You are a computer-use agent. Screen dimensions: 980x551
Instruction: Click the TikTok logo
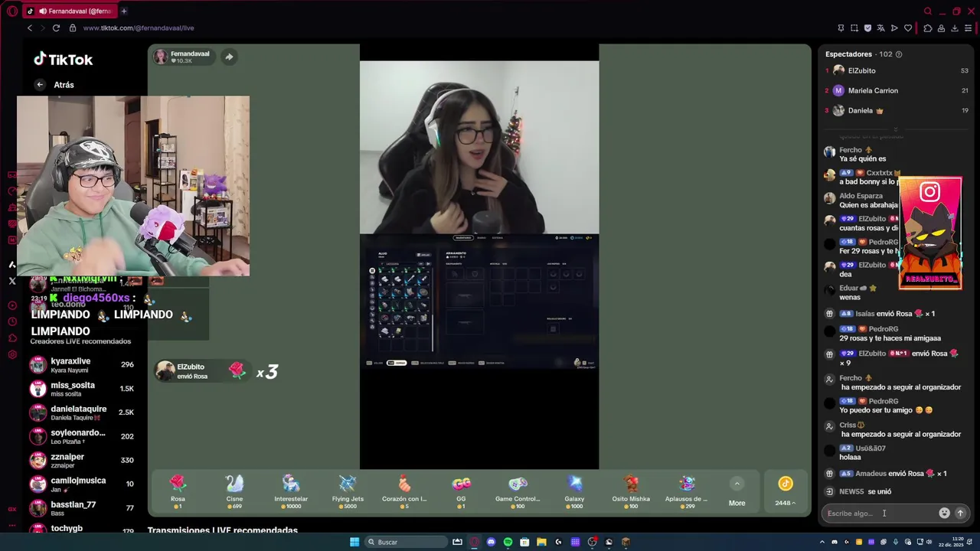(63, 60)
